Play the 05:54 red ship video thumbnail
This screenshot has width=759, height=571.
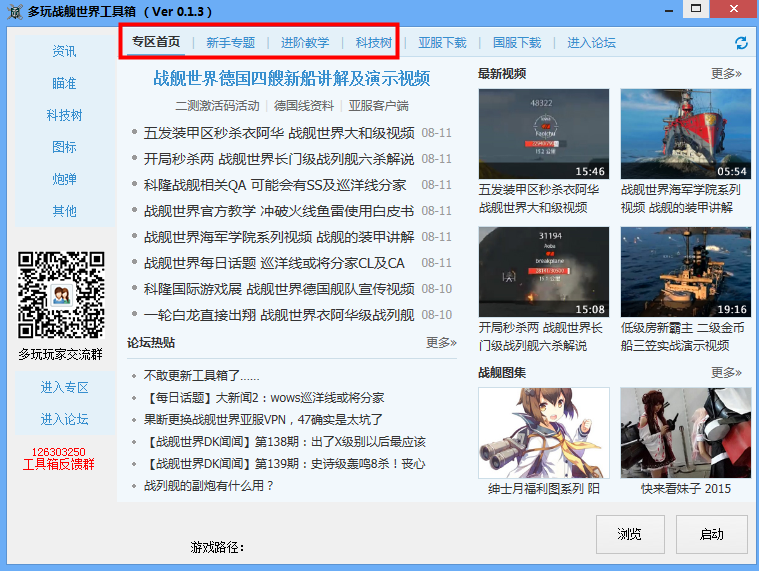(686, 134)
